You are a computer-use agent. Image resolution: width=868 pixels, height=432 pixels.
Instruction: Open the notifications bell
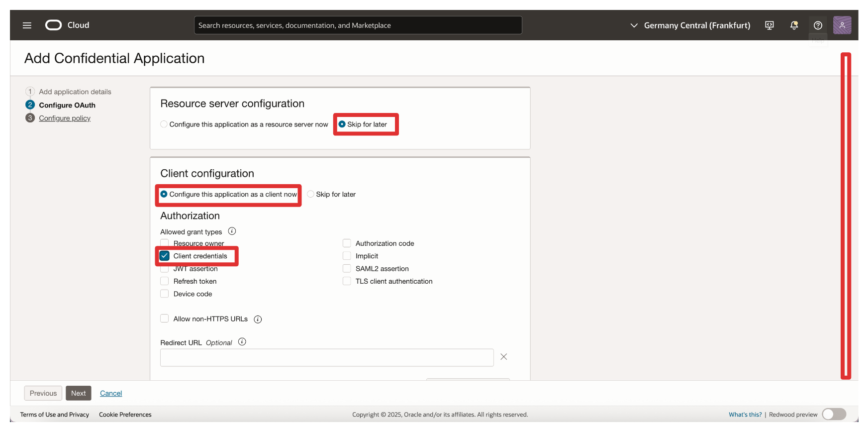coord(794,25)
